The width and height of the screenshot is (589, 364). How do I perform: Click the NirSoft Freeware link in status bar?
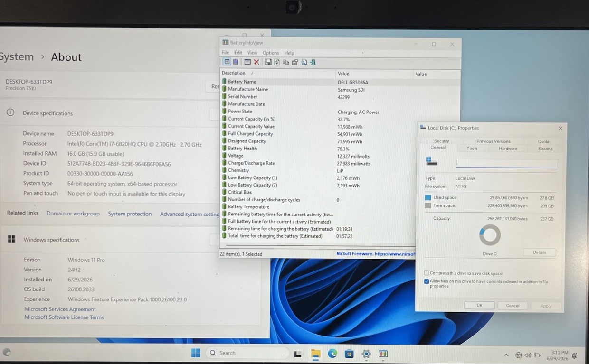[x=376, y=254]
